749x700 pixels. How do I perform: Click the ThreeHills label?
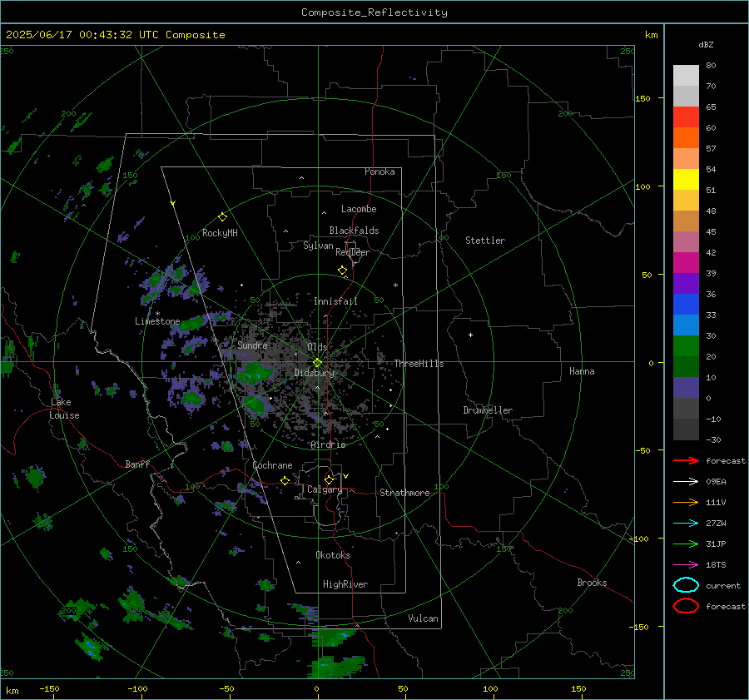[x=419, y=364]
